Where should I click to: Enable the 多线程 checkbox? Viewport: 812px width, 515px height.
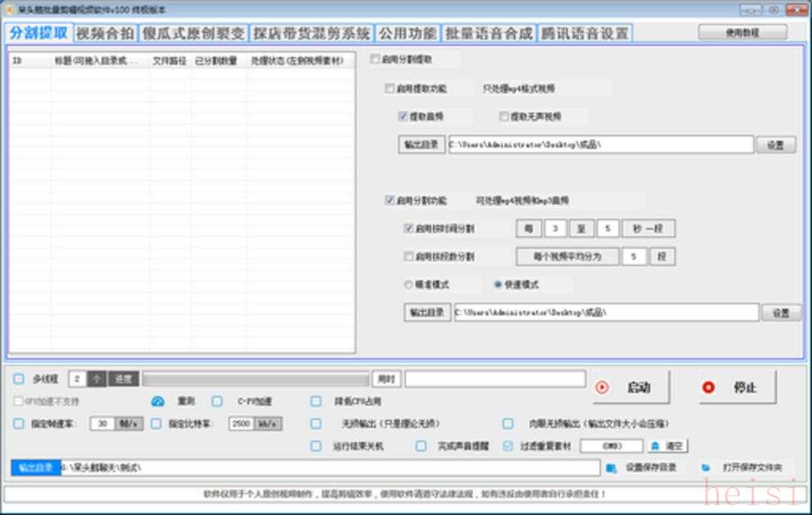click(x=19, y=378)
